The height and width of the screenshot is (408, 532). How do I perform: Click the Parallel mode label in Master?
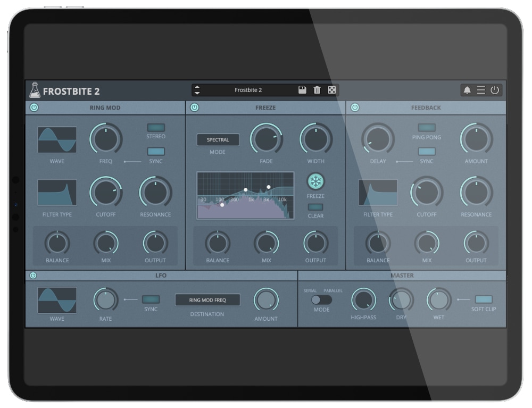click(333, 290)
